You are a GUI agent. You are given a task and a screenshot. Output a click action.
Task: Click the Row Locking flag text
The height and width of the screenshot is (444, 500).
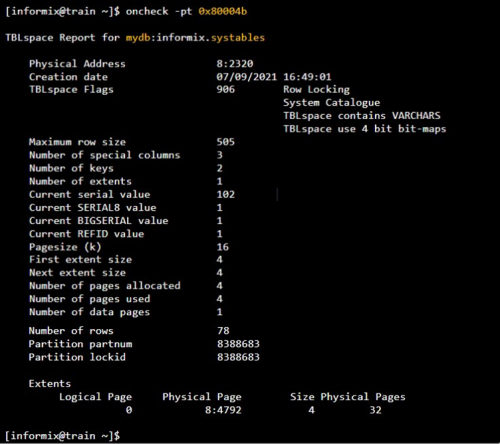coord(316,90)
